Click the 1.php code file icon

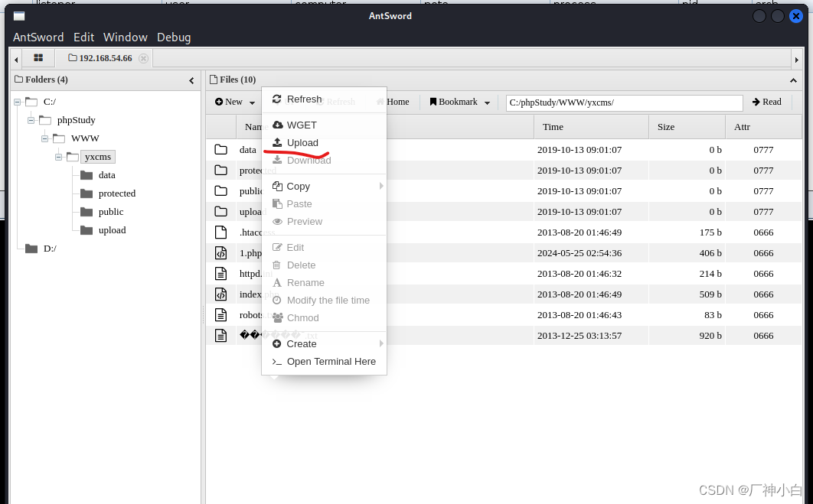221,253
